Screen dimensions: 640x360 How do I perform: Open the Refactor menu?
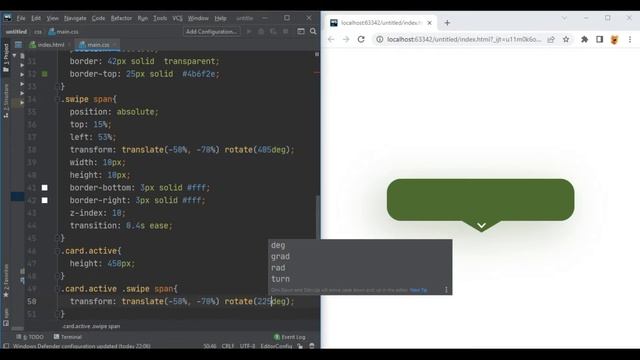tap(121, 18)
